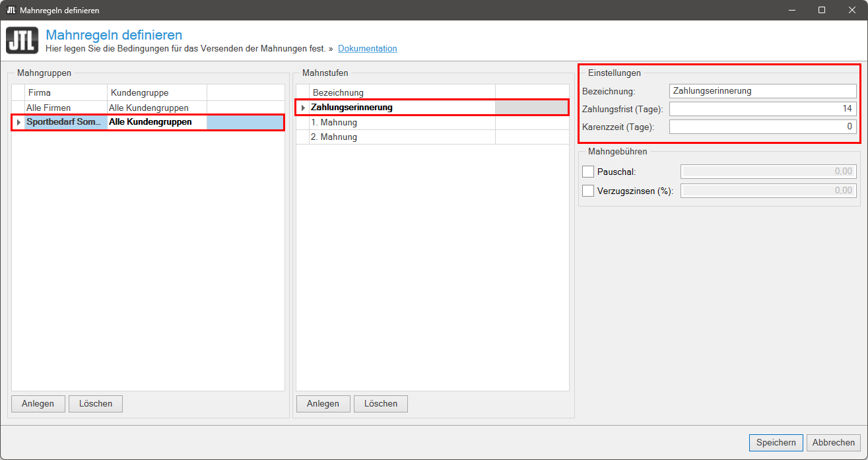This screenshot has width=868, height=460.
Task: Click the Speichern button
Action: click(776, 443)
